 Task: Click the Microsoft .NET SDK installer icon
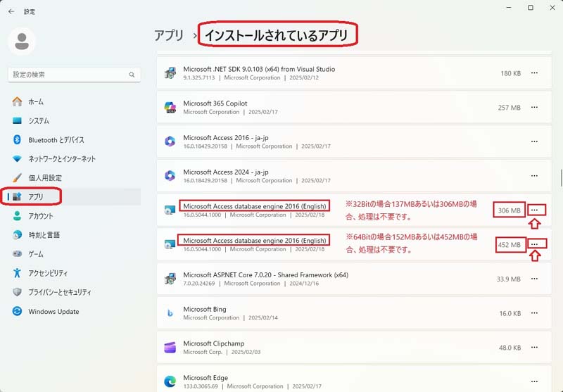coord(170,73)
